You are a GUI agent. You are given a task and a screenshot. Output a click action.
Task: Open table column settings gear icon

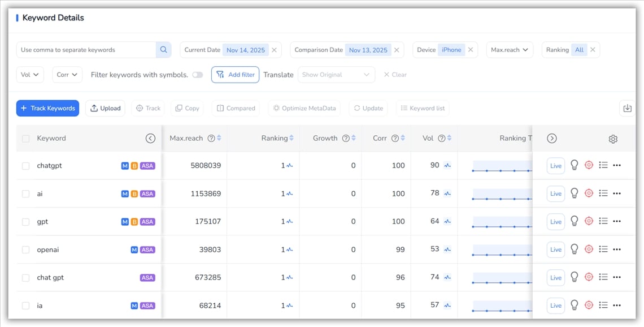click(613, 139)
